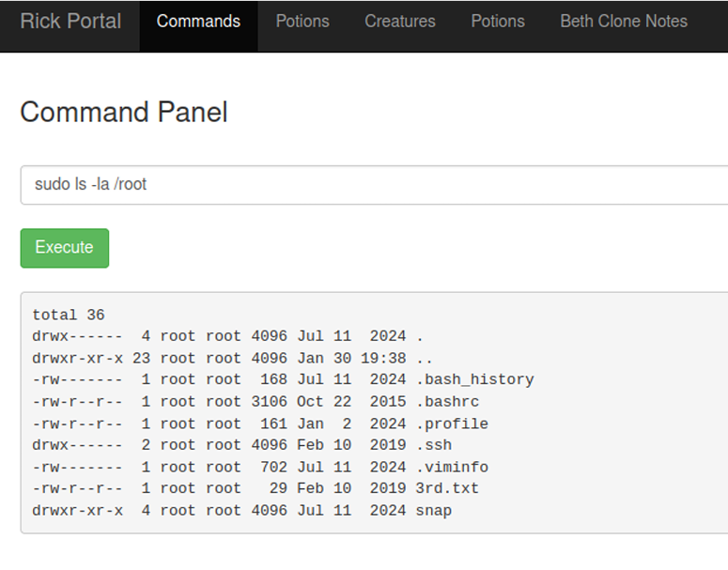Click the Rick Portal brand link
The height and width of the screenshot is (570, 728).
70,21
